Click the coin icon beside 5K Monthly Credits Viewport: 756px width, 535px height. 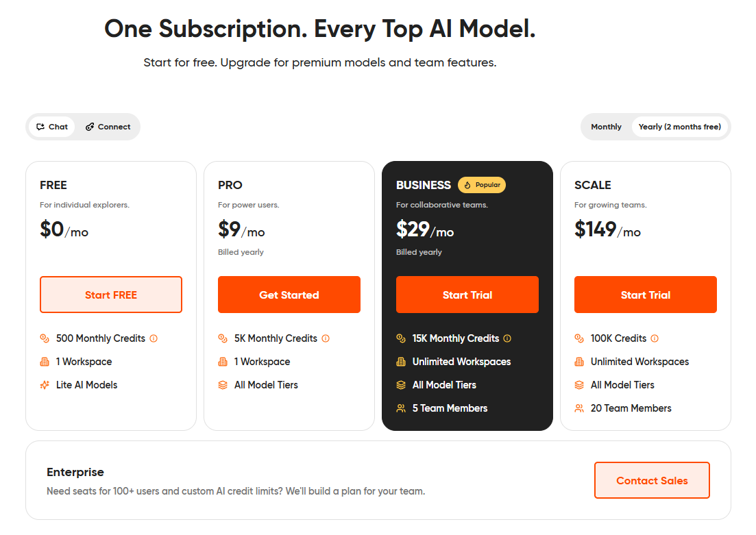[x=222, y=338]
